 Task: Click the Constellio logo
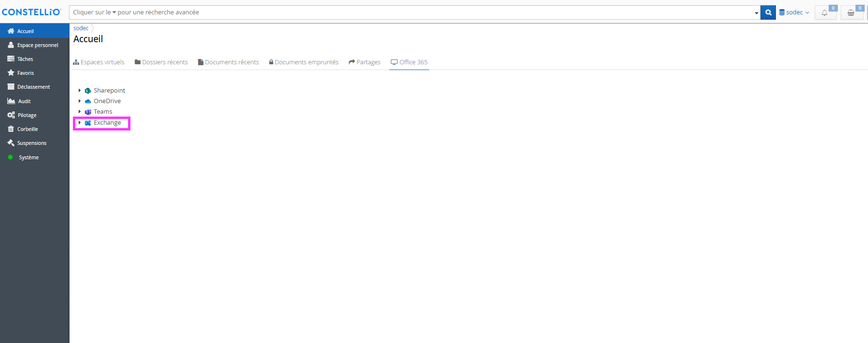tap(32, 12)
